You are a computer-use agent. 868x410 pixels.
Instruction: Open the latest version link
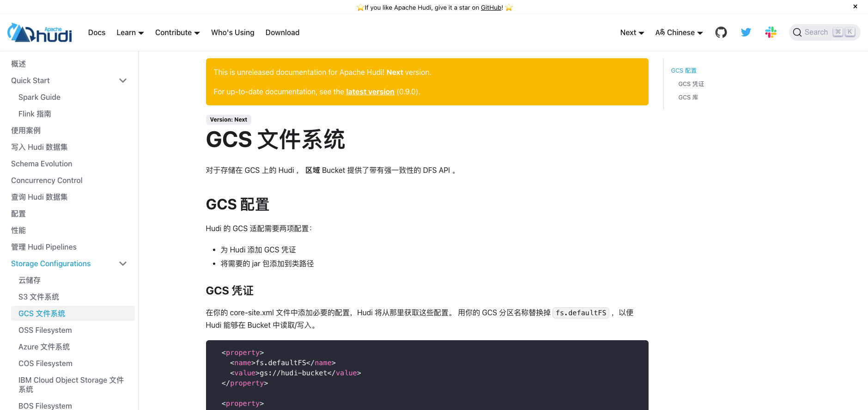(x=370, y=92)
